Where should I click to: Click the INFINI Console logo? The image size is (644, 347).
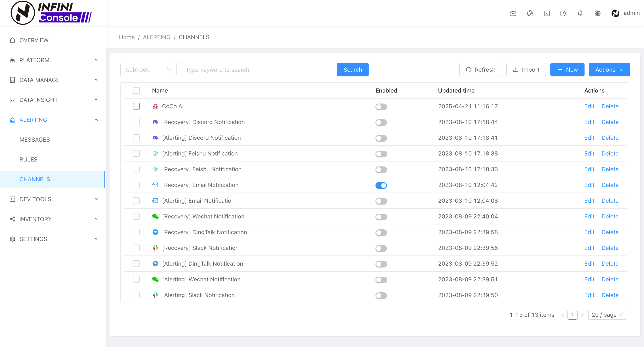coord(51,13)
